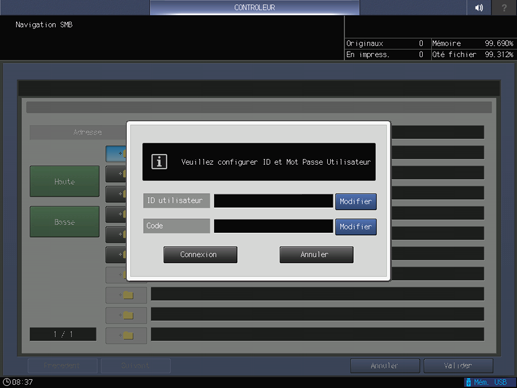Click the Valider button at bottom
Screen dimensions: 517x388
458,366
